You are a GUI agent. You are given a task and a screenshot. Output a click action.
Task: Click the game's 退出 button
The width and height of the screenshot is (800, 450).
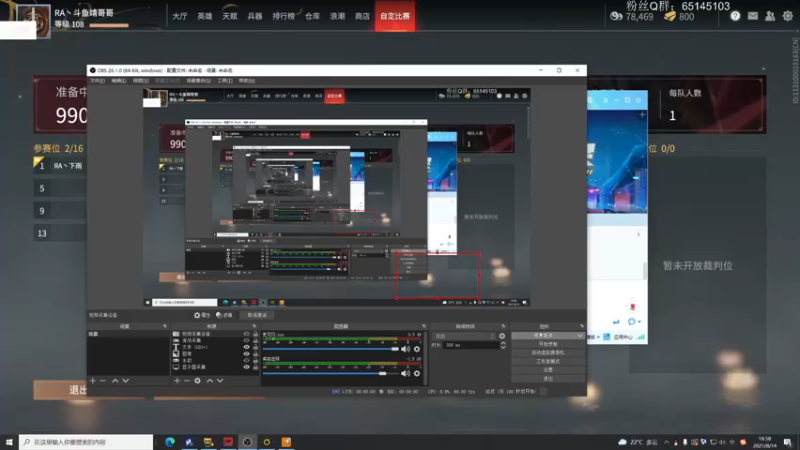(x=60, y=390)
